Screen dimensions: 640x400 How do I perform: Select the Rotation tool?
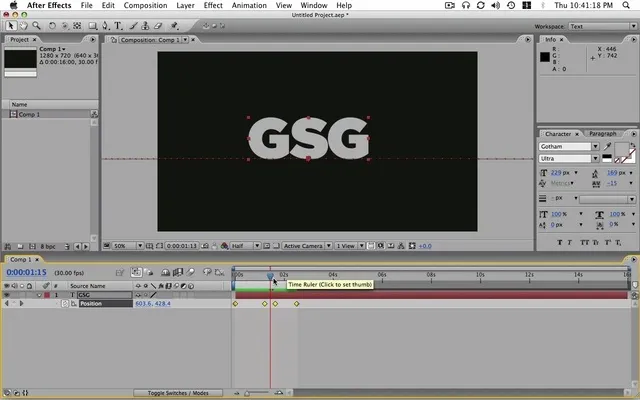(52, 26)
